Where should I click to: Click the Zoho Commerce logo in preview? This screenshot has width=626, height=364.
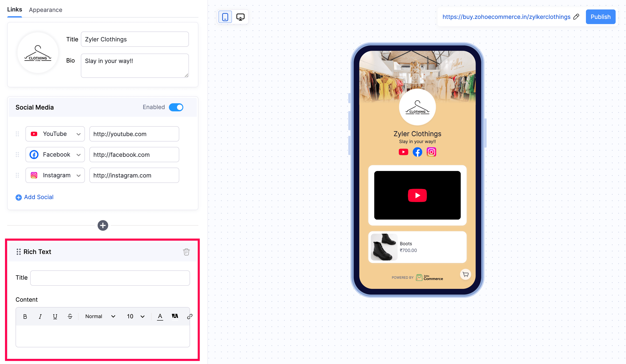tap(429, 278)
